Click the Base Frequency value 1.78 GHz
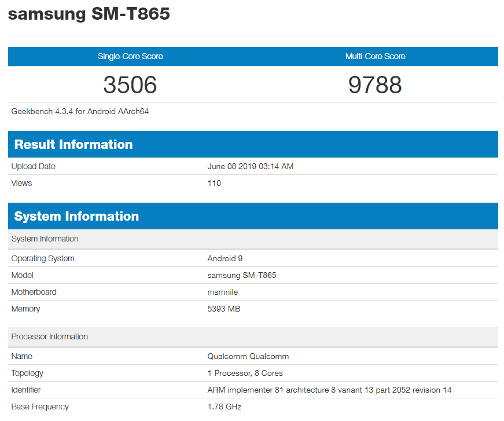The height and width of the screenshot is (421, 504). 225,407
